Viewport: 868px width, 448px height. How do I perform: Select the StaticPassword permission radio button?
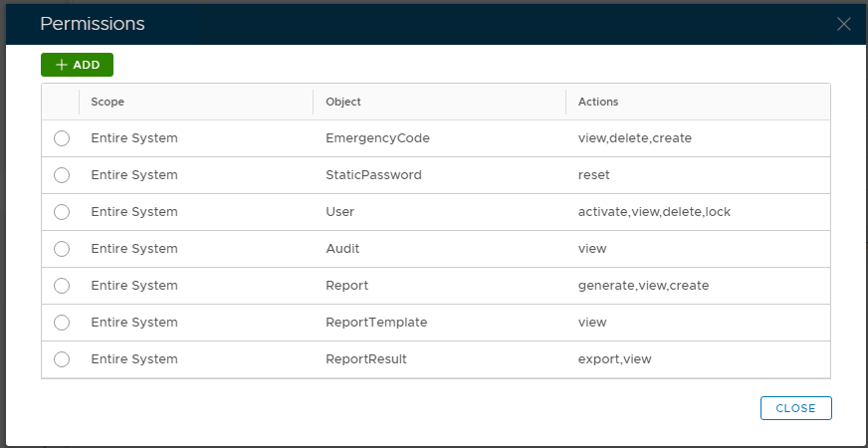pyautogui.click(x=62, y=175)
